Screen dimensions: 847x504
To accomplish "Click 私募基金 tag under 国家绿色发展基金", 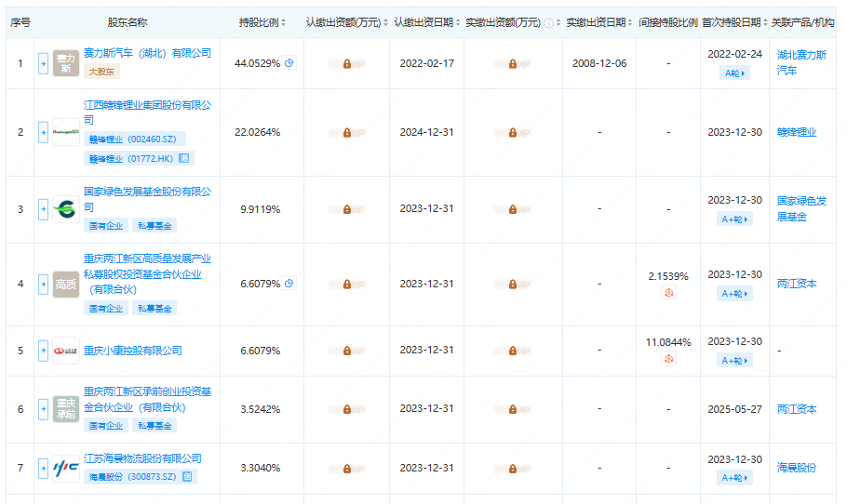I will [155, 226].
